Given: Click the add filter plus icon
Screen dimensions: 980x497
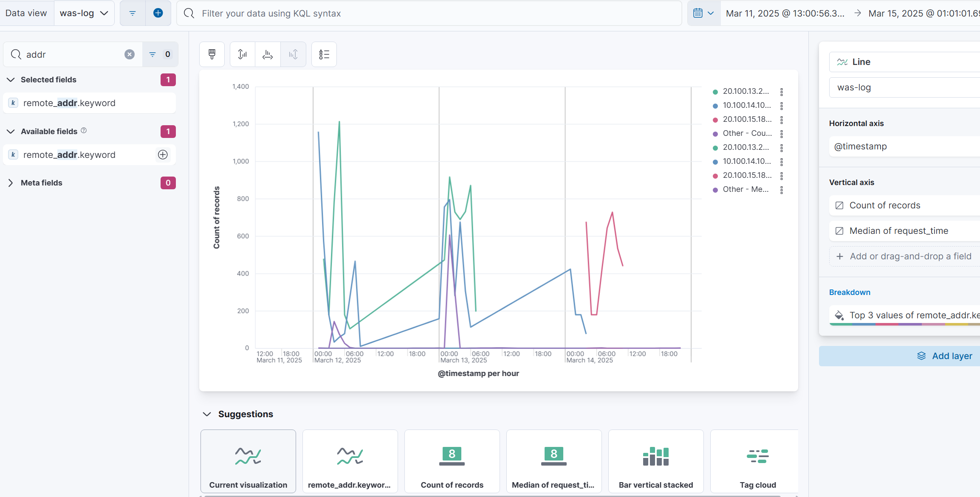Looking at the screenshot, I should tap(158, 13).
